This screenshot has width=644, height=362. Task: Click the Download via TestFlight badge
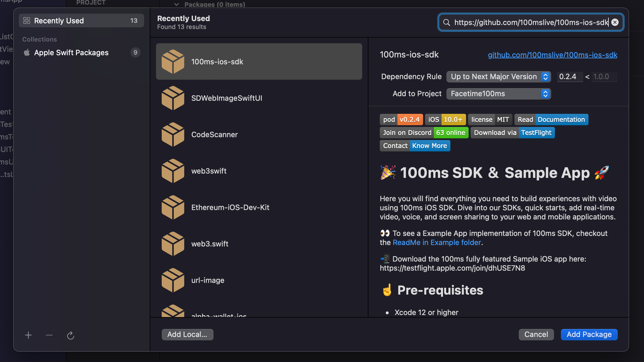[x=512, y=133]
